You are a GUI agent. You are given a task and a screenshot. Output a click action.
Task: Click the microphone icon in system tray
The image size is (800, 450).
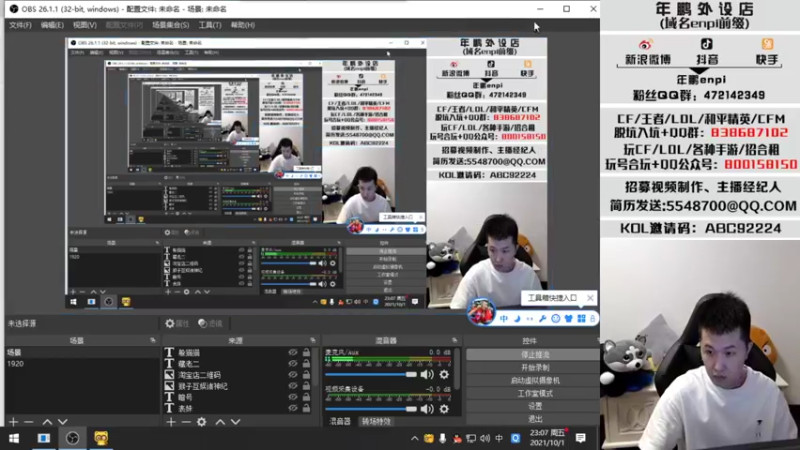pos(442,438)
